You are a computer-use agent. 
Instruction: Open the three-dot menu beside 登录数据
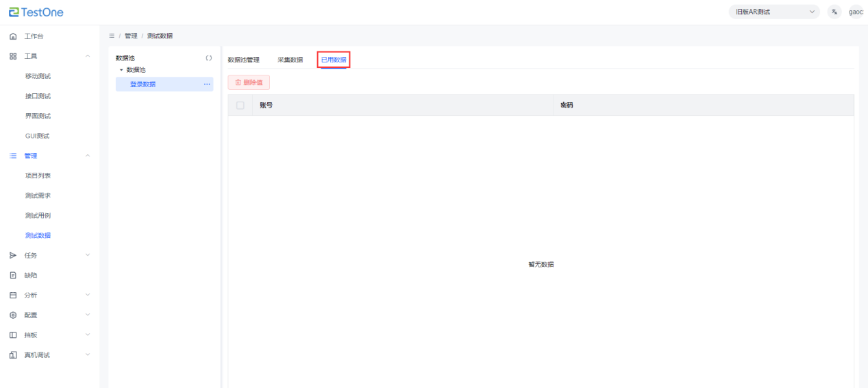207,84
